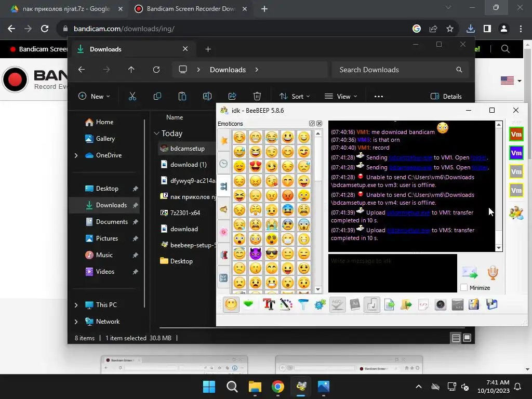The width and height of the screenshot is (532, 399).
Task: Open the blue gears settings icon in BeeBEEP
Action: [320, 304]
